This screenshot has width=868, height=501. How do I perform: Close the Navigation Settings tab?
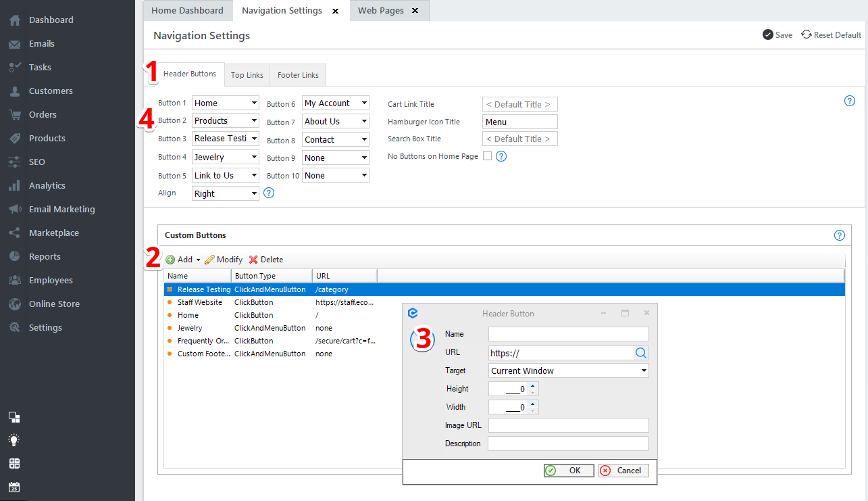336,11
